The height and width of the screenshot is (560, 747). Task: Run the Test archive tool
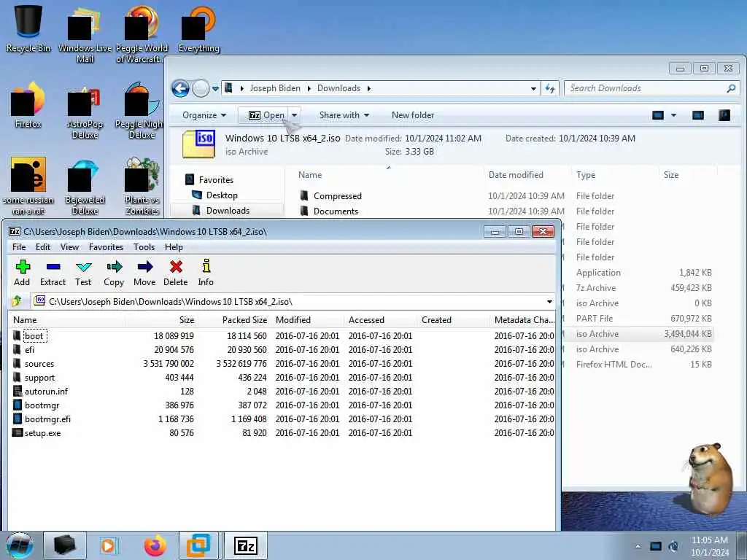[x=83, y=273]
